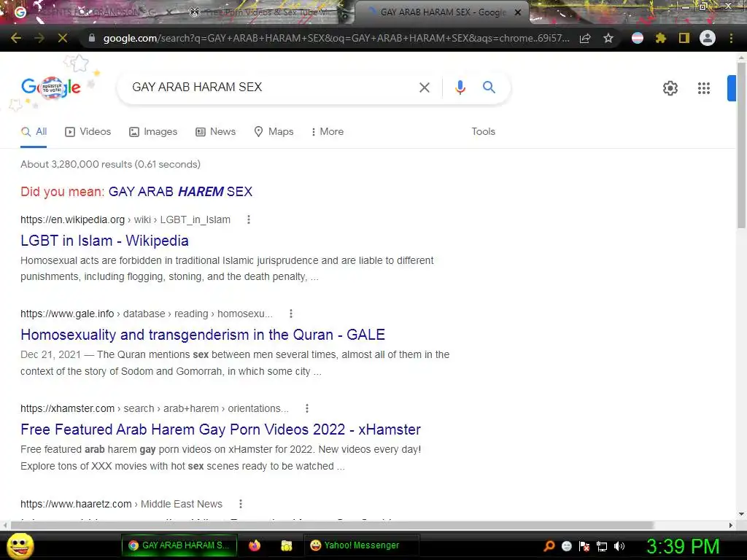Open the folder icon in the taskbar
The width and height of the screenshot is (747, 560).
[x=286, y=545]
